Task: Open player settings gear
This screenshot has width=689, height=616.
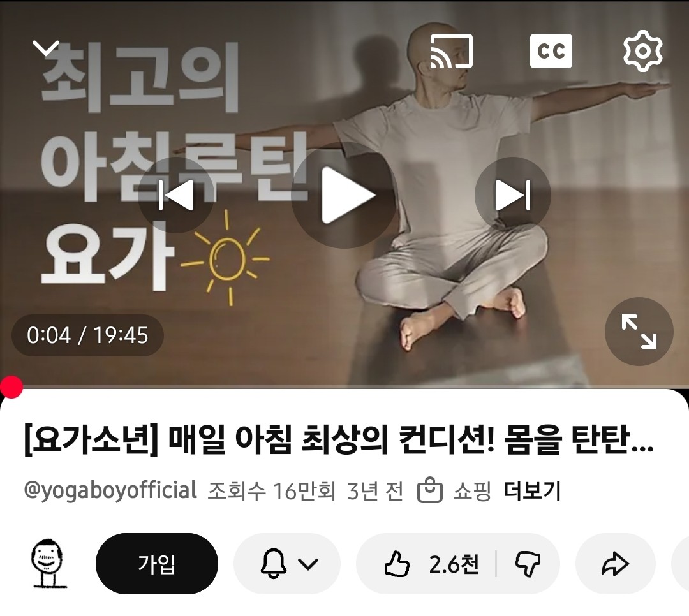Action: pyautogui.click(x=643, y=51)
